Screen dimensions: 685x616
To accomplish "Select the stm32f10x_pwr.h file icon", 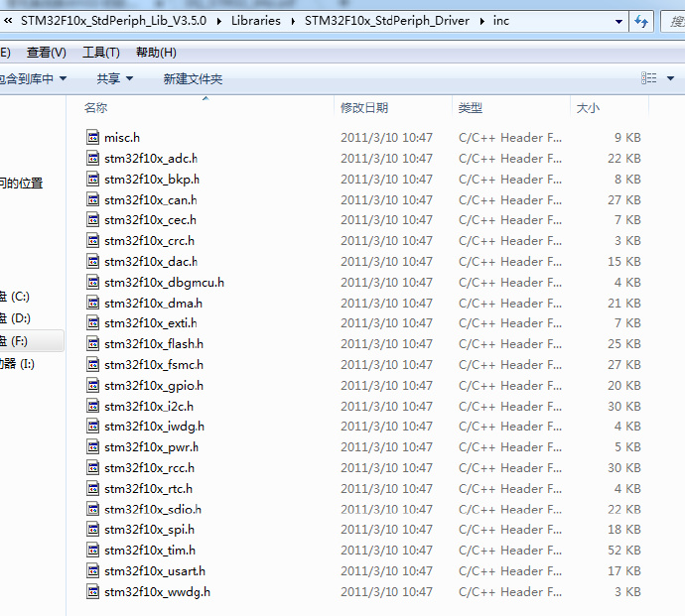I will [x=92, y=446].
